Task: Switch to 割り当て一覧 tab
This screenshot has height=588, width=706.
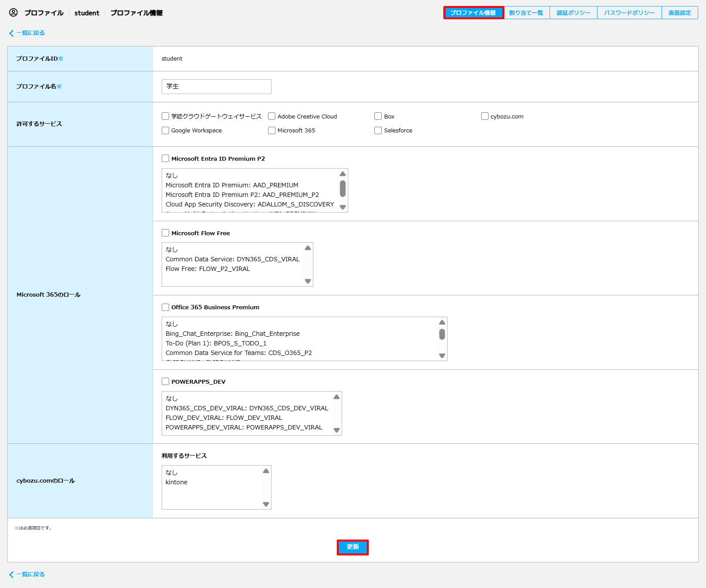Action: [526, 13]
